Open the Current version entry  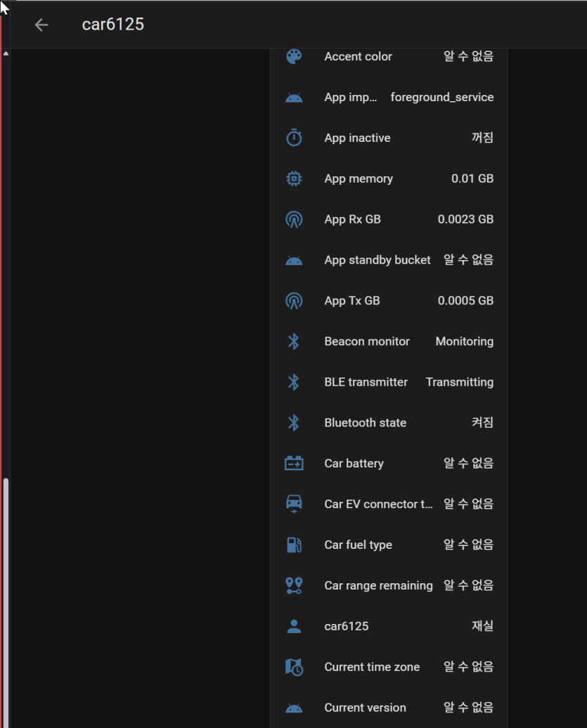(389, 708)
